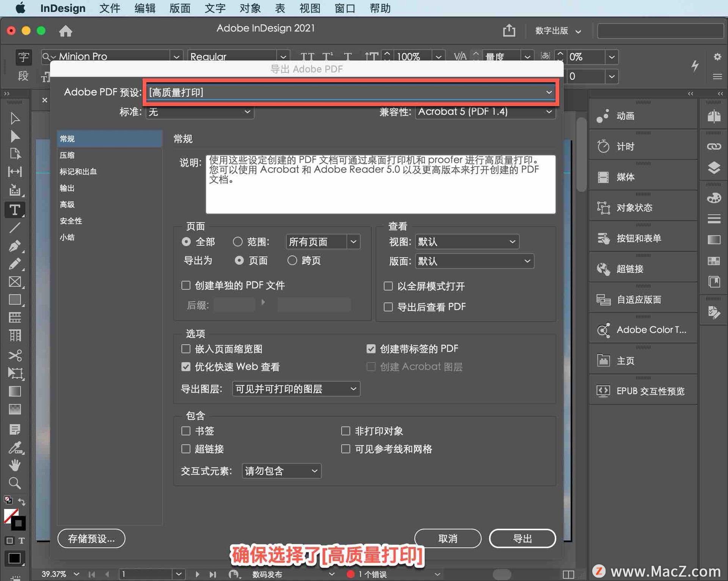Open the 数字出版 workspace switcher
This screenshot has height=581, width=728.
[558, 31]
